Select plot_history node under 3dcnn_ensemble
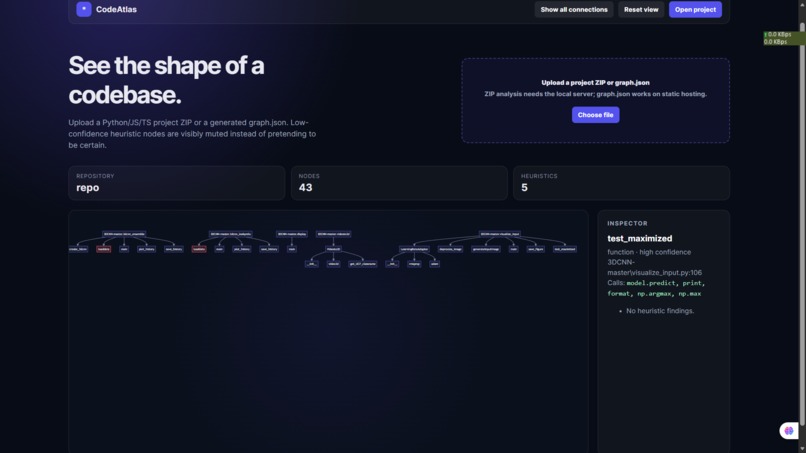The width and height of the screenshot is (806, 453). click(146, 249)
